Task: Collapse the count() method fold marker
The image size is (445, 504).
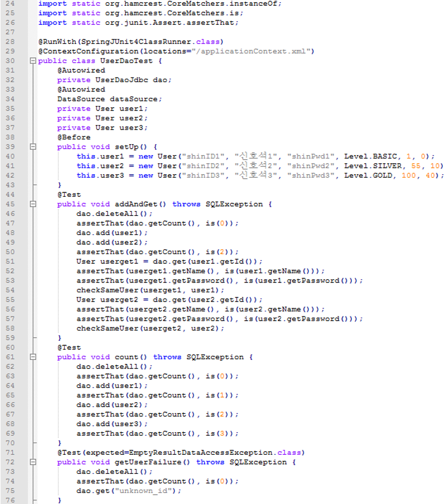Action: point(33,357)
